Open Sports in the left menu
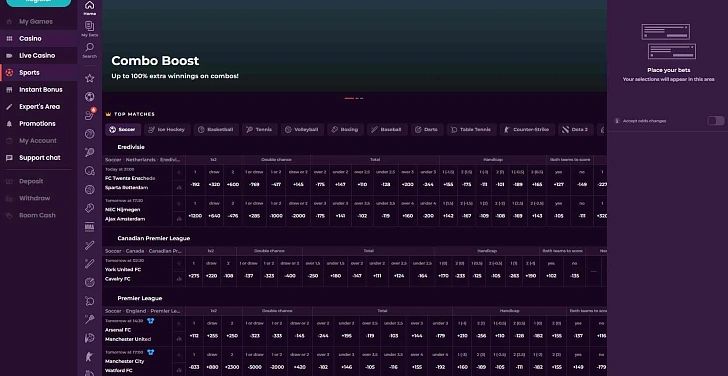 click(x=39, y=72)
